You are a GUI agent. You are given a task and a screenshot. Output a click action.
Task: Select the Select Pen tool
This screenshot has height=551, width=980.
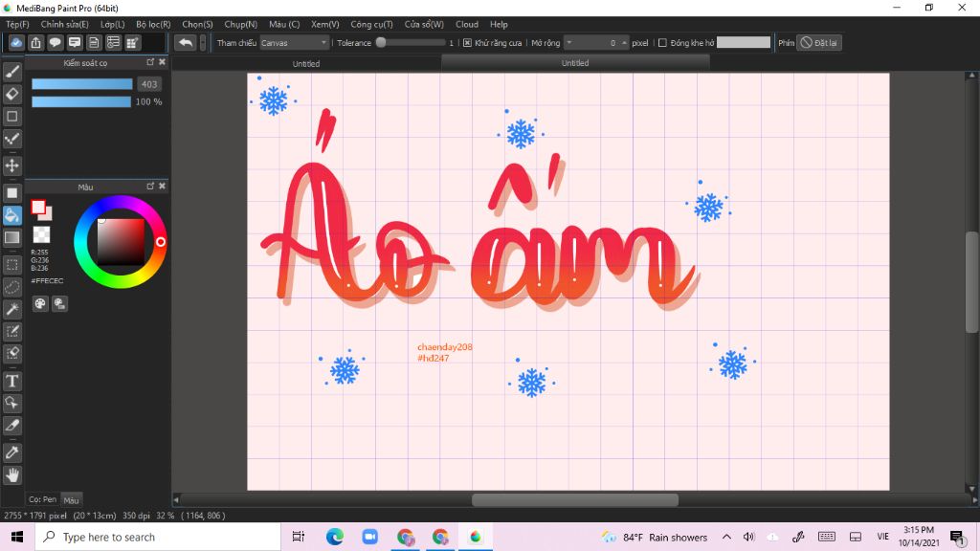pos(11,331)
